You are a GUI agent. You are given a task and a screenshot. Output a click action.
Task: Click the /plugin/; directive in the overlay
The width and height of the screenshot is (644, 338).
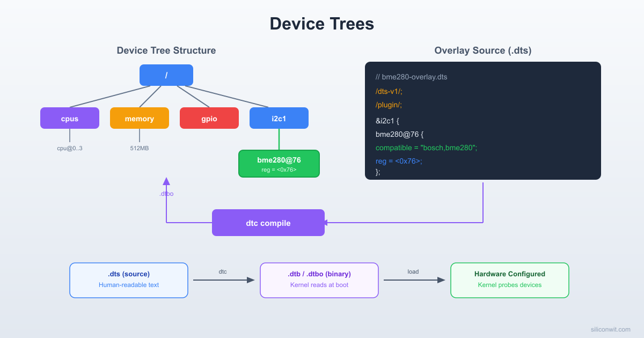(389, 105)
